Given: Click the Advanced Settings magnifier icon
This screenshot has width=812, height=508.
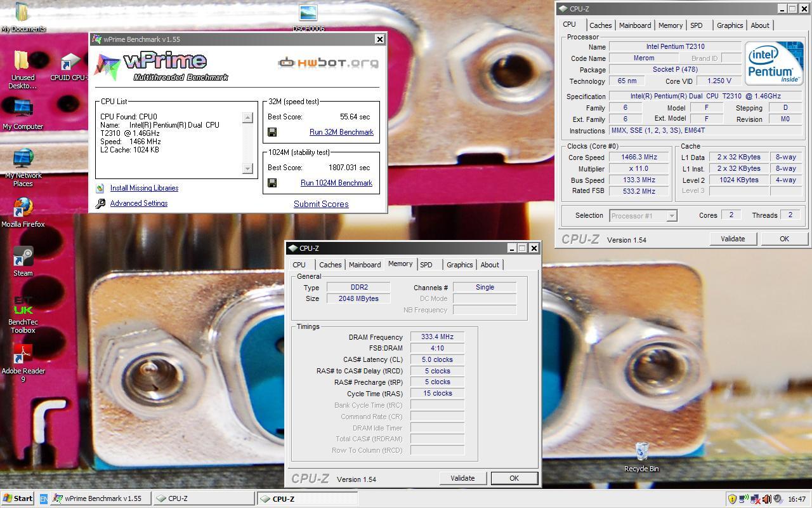Looking at the screenshot, I should coord(100,204).
